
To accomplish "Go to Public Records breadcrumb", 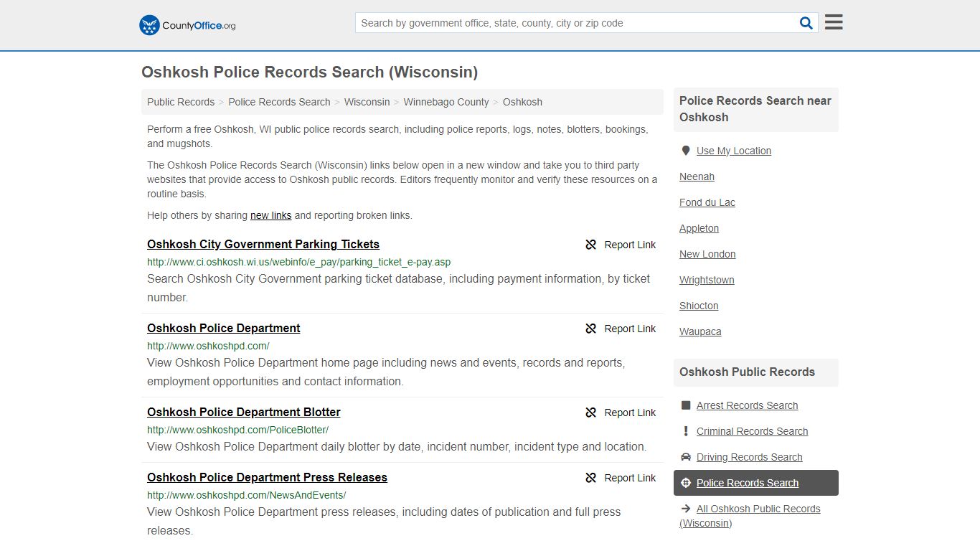I will (x=181, y=102).
